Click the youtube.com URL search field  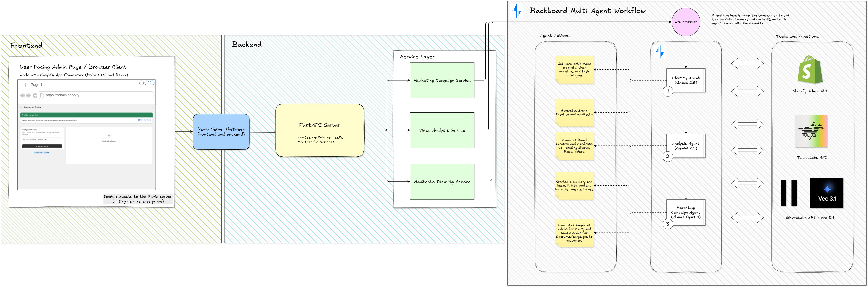[42, 139]
